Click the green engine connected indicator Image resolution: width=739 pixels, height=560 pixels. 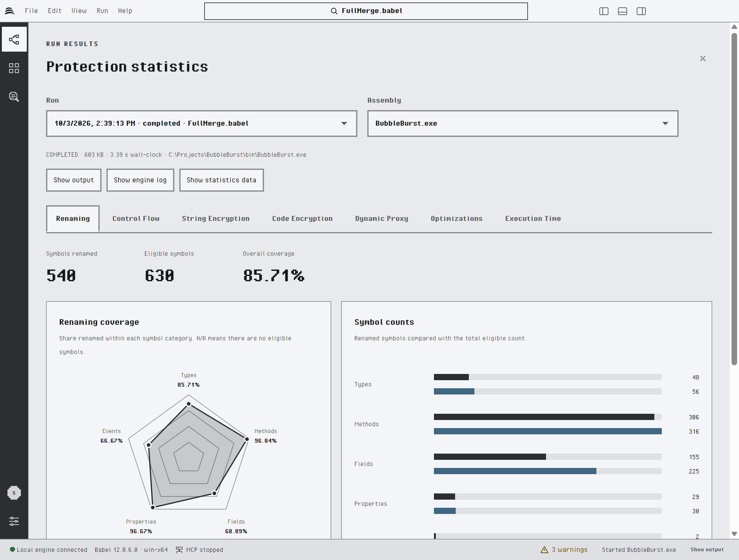pyautogui.click(x=12, y=549)
